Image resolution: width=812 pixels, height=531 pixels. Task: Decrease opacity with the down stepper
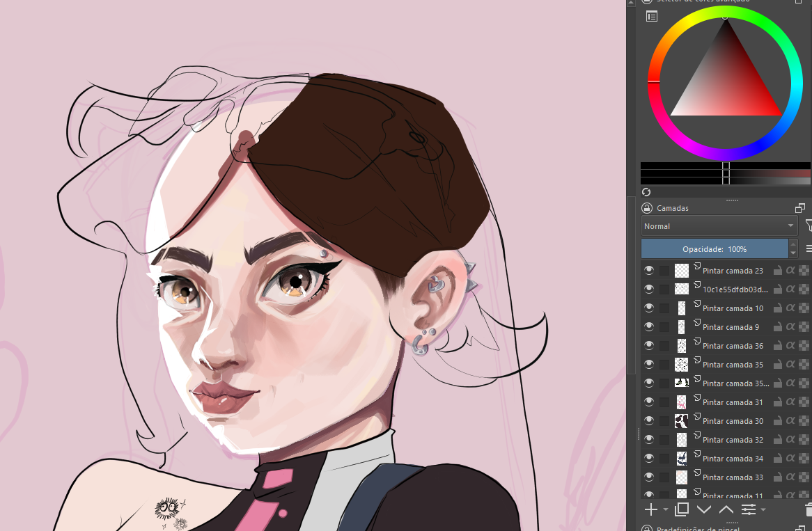793,253
